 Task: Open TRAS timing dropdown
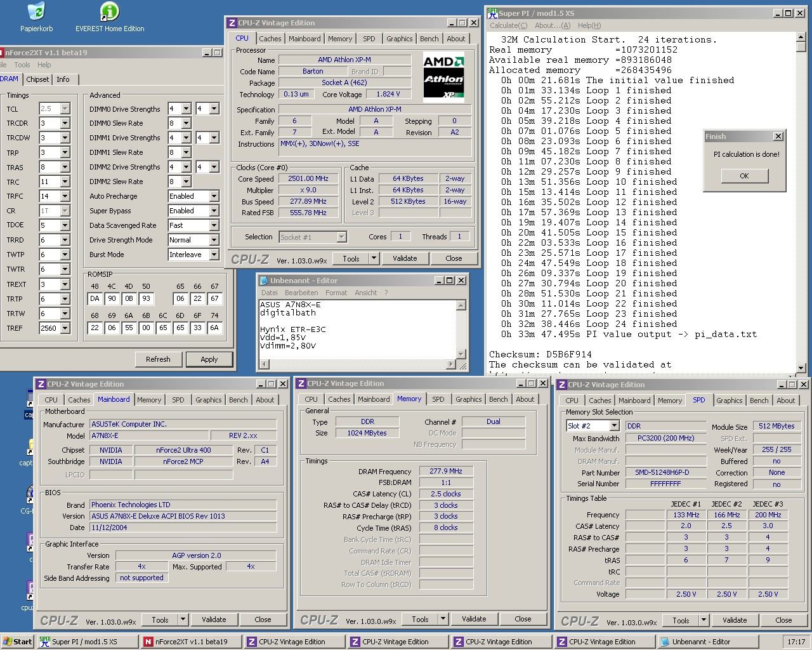[65, 168]
